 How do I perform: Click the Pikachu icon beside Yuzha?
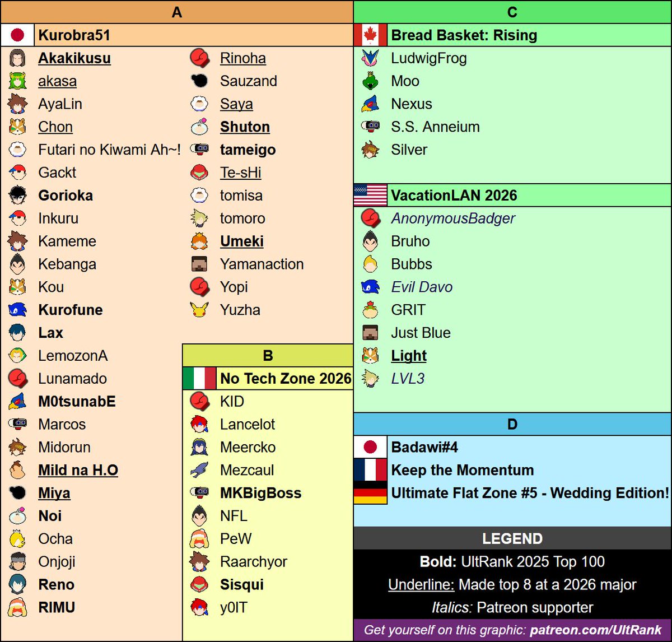pyautogui.click(x=199, y=310)
